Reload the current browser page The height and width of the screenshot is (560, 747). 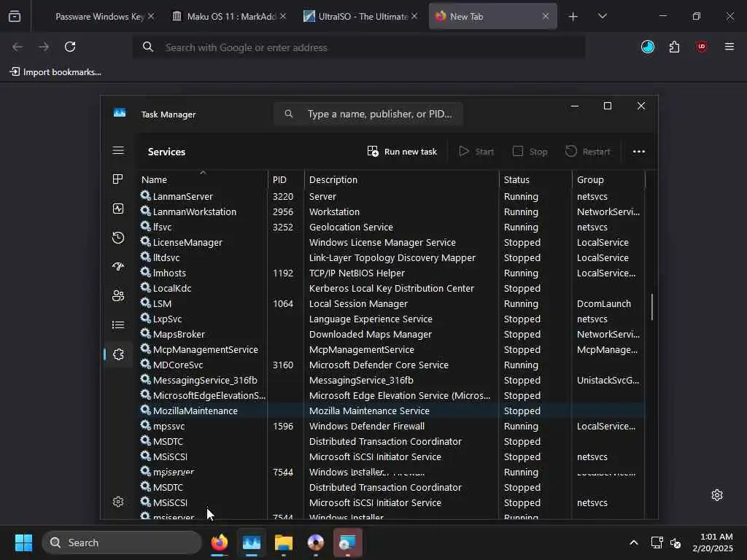70,47
